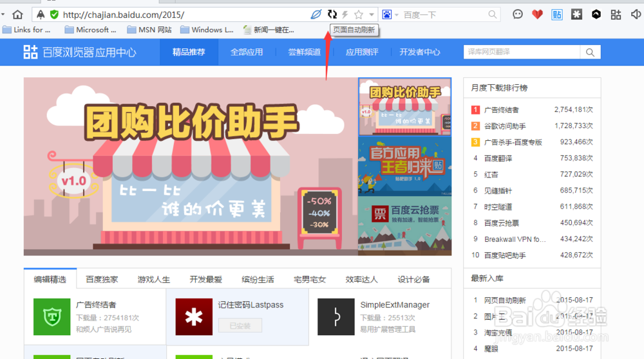The width and height of the screenshot is (644, 359).
Task: Select the 应用测评 nav tab
Action: coord(362,52)
